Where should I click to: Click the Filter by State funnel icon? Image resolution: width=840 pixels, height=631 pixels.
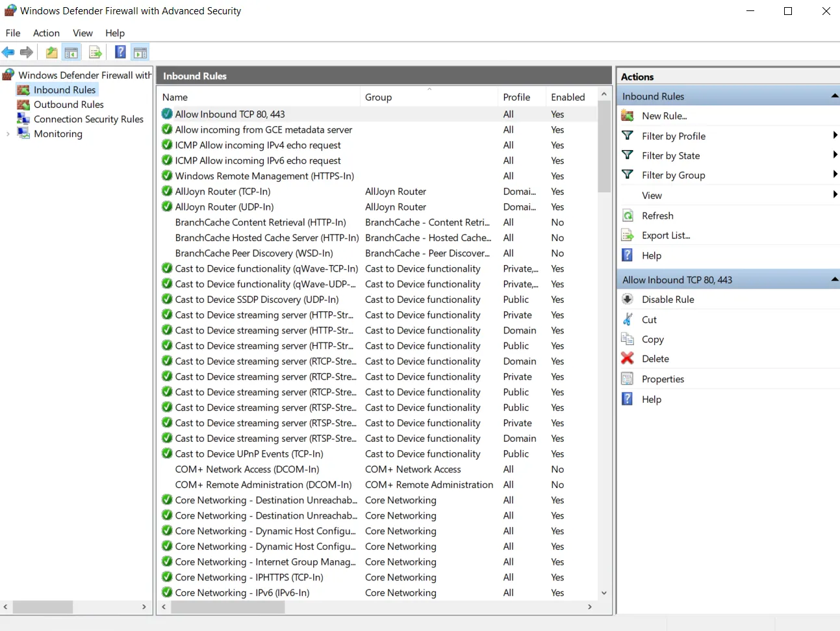click(x=627, y=155)
